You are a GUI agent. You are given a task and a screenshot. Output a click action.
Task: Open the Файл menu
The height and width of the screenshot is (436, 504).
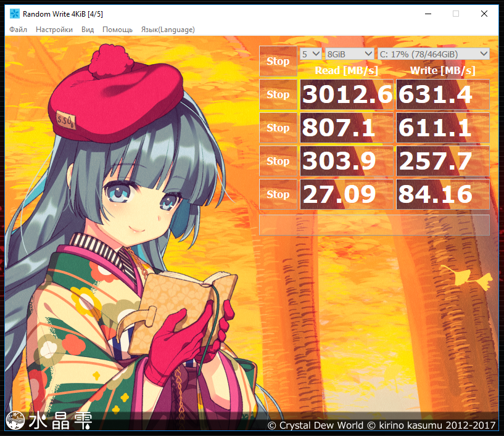coord(18,30)
